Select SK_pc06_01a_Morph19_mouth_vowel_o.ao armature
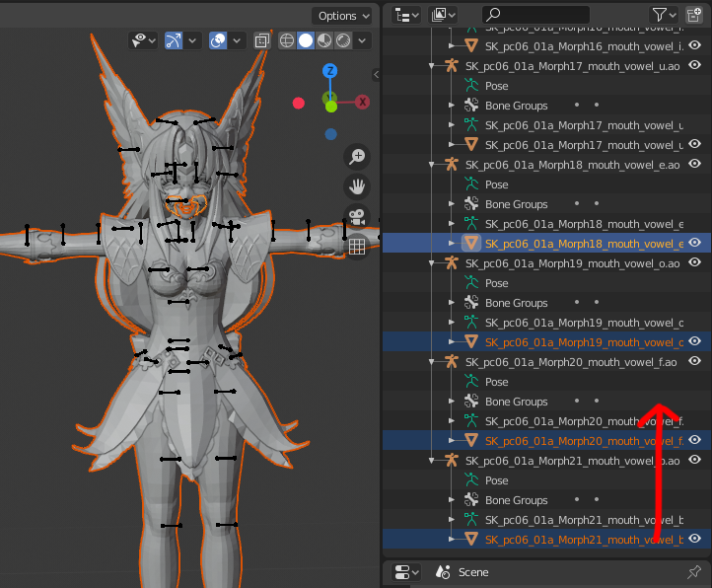 pyautogui.click(x=572, y=263)
